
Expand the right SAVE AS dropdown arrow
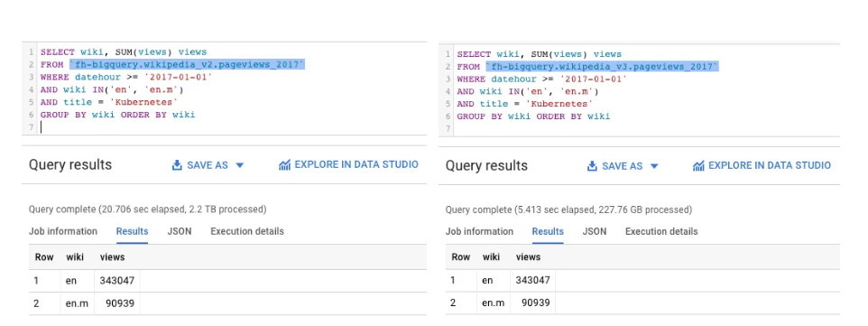pos(654,166)
